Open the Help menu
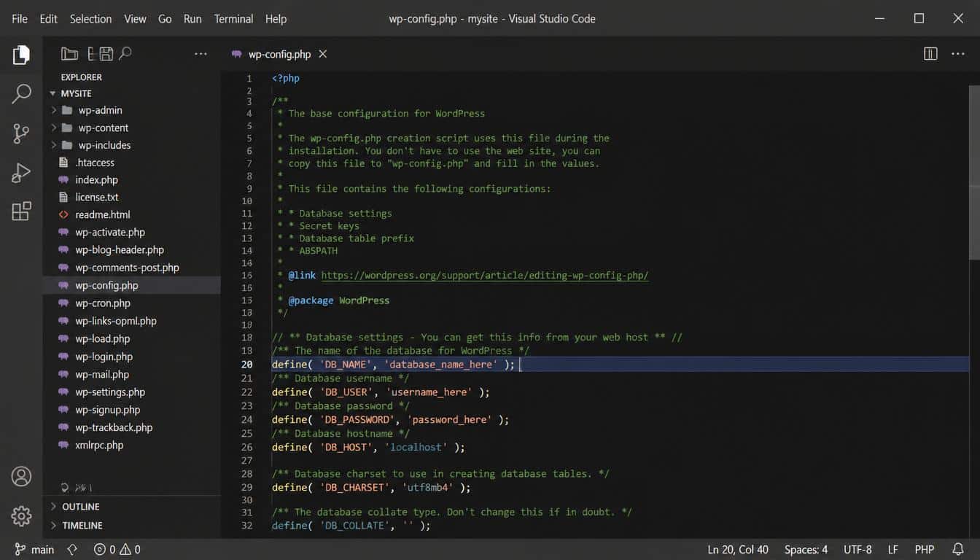Screen dimensions: 980x560 pyautogui.click(x=276, y=19)
